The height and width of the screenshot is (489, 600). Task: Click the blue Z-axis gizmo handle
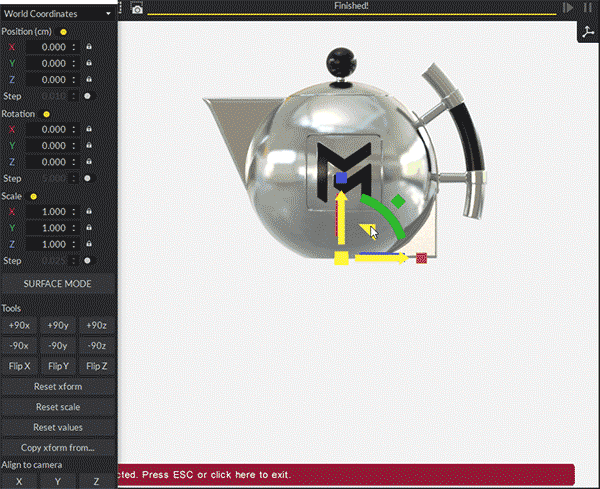click(x=341, y=178)
